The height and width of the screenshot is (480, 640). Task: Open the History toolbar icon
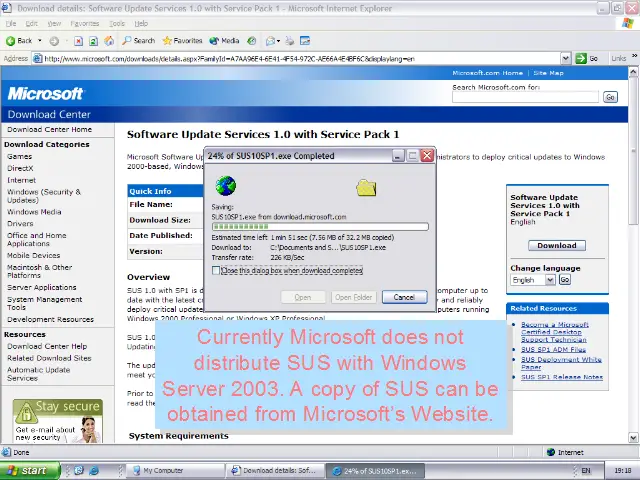(252, 40)
